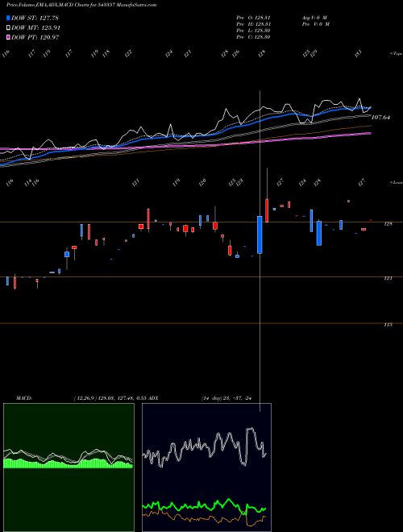Select the DOW PT: 120.97 legend label
Screen dimensions: 403x532
(x=35, y=37)
